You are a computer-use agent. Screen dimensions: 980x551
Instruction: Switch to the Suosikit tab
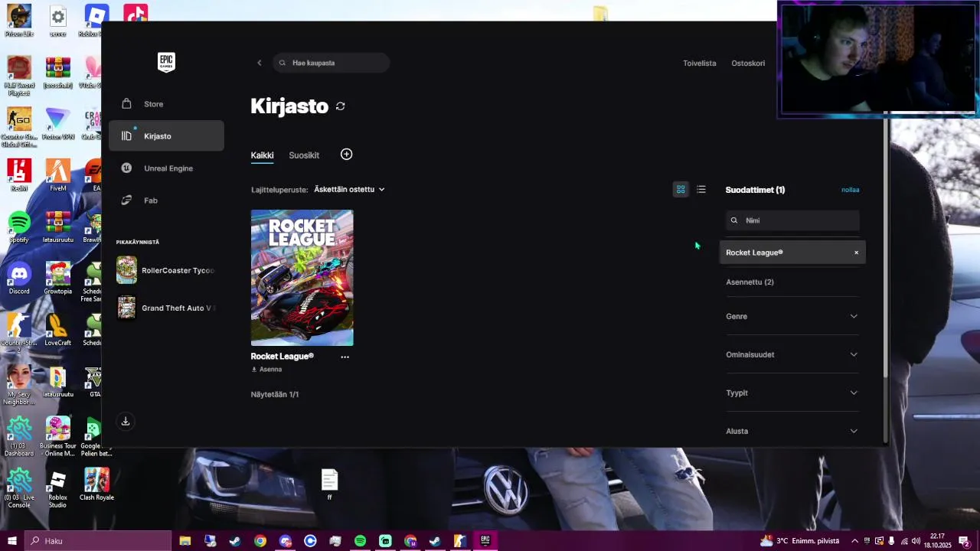[304, 155]
